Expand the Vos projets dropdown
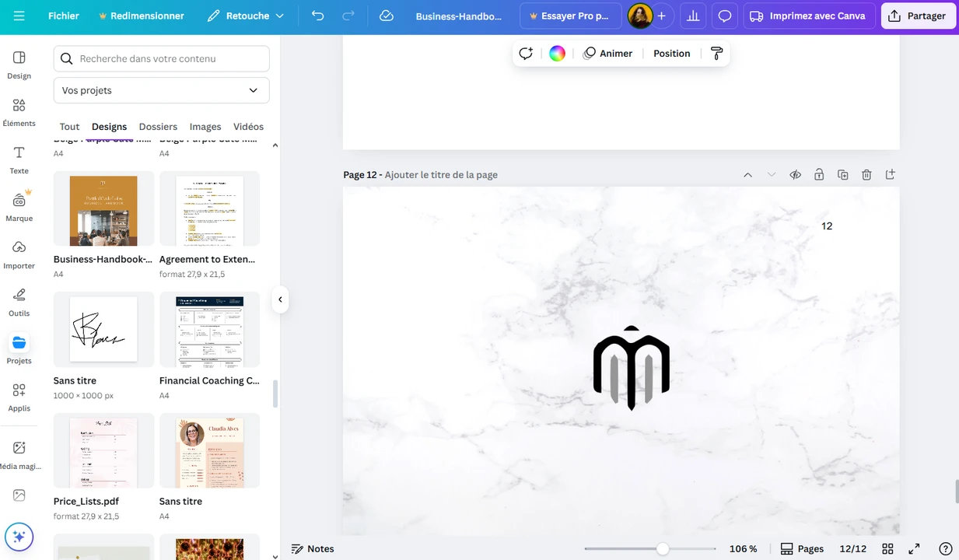The image size is (959, 560). (x=162, y=90)
